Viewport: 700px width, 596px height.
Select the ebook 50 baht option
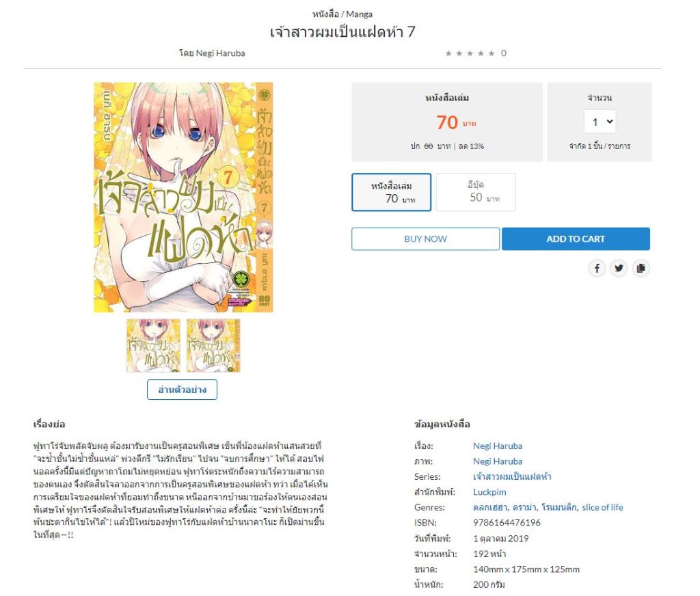click(476, 192)
